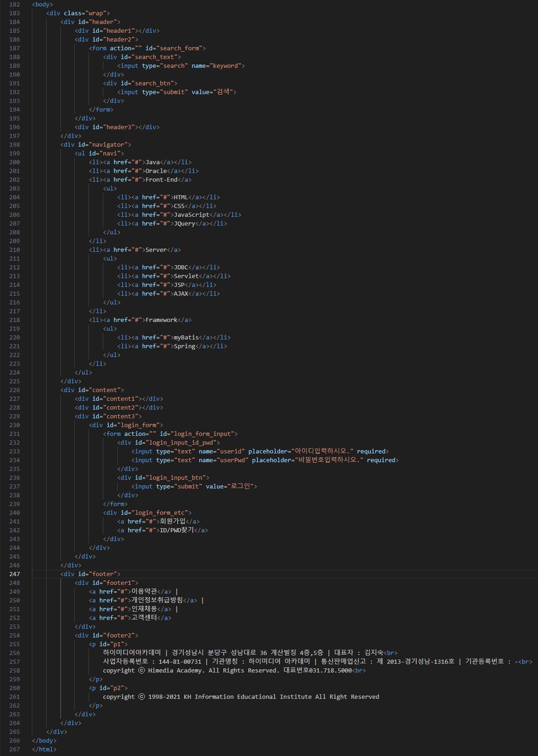Click the div id="header3" line
This screenshot has height=756, width=538.
pyautogui.click(x=117, y=127)
